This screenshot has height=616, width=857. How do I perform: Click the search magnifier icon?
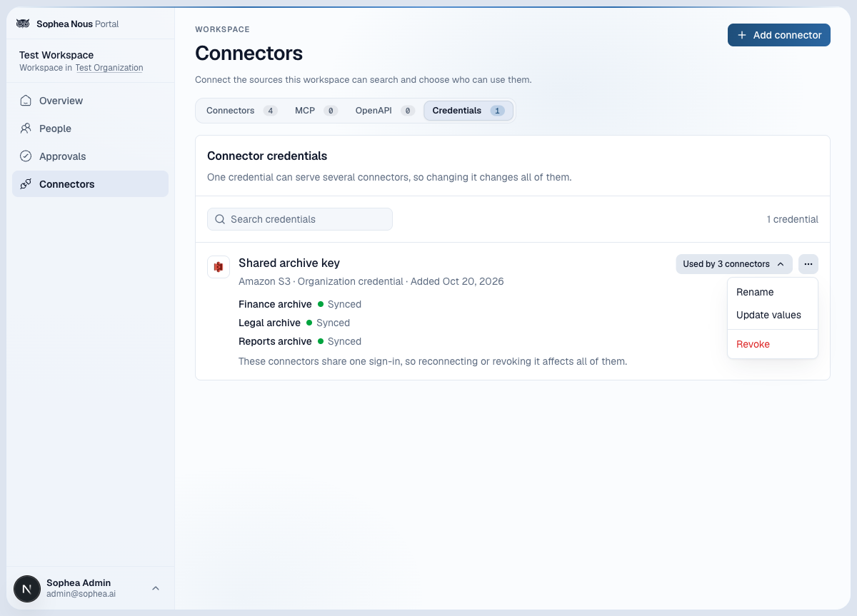click(220, 219)
